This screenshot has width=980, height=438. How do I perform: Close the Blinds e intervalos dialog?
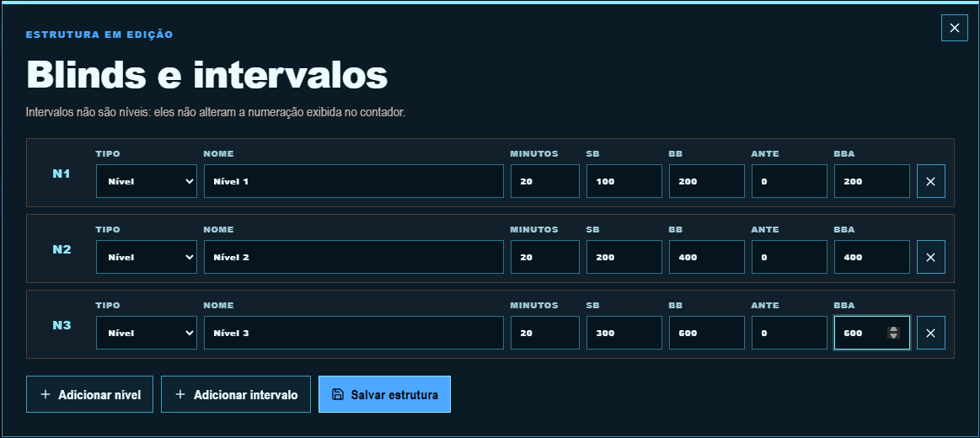pos(955,28)
